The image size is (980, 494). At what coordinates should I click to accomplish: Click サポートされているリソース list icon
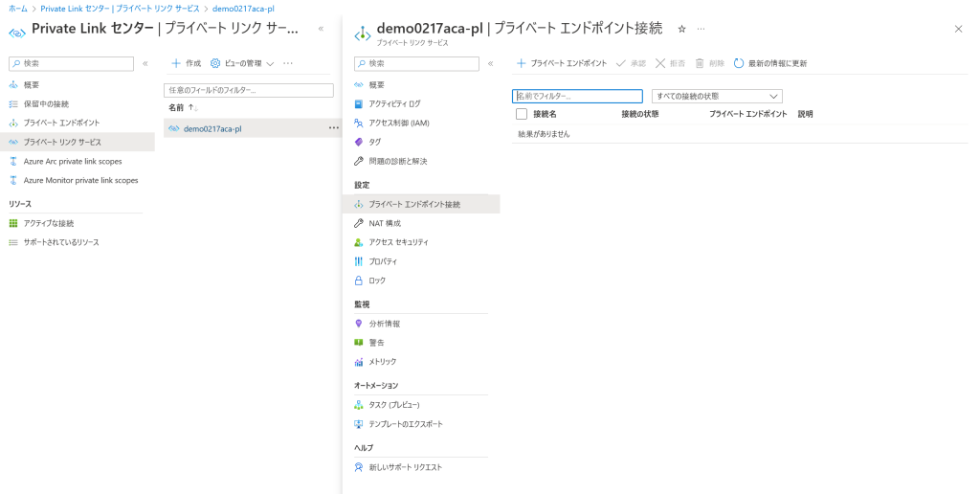pos(13,242)
